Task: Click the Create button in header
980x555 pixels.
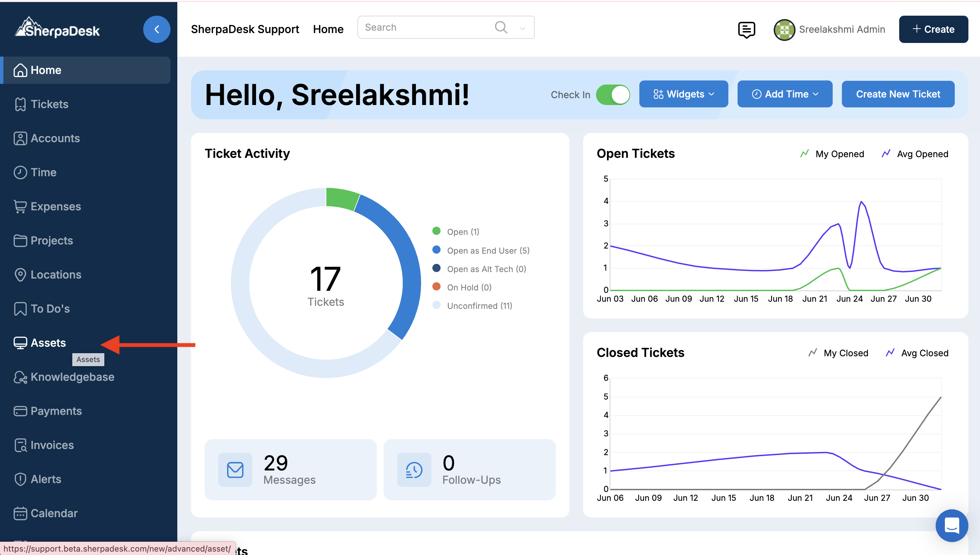Action: click(x=933, y=29)
